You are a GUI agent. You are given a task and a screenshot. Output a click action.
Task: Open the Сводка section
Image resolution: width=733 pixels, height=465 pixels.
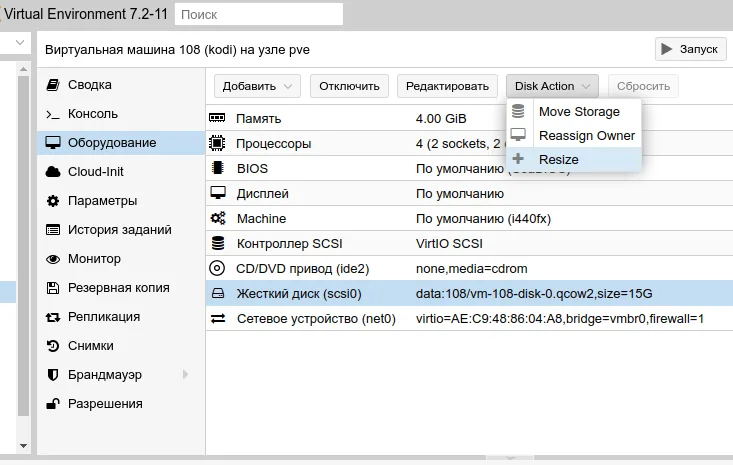121,85
